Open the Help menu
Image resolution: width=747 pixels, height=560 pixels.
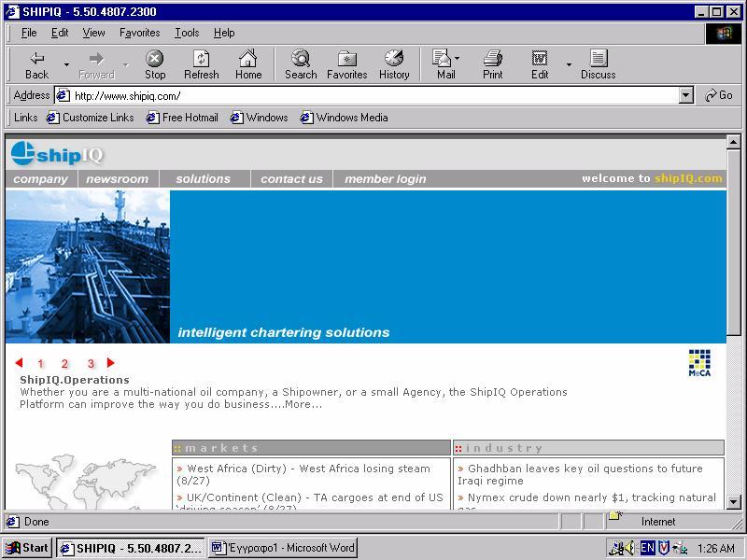pyautogui.click(x=224, y=33)
